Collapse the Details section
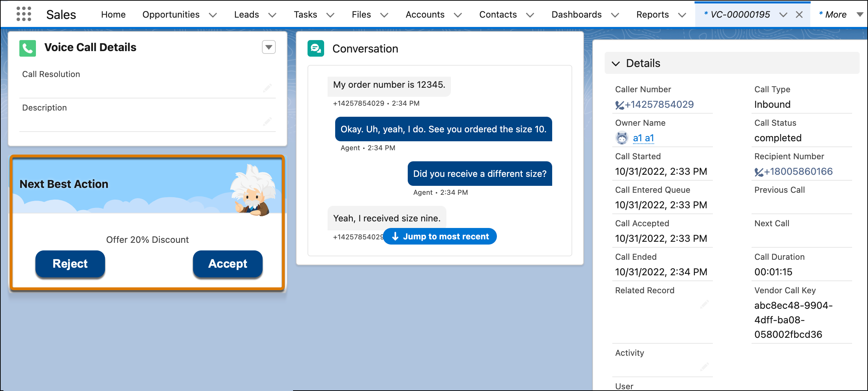The width and height of the screenshot is (868, 391). [616, 64]
